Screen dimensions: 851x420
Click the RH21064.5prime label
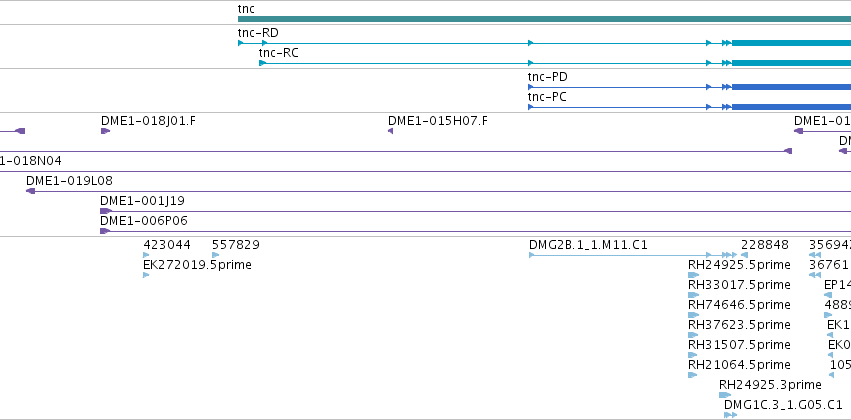(739, 365)
